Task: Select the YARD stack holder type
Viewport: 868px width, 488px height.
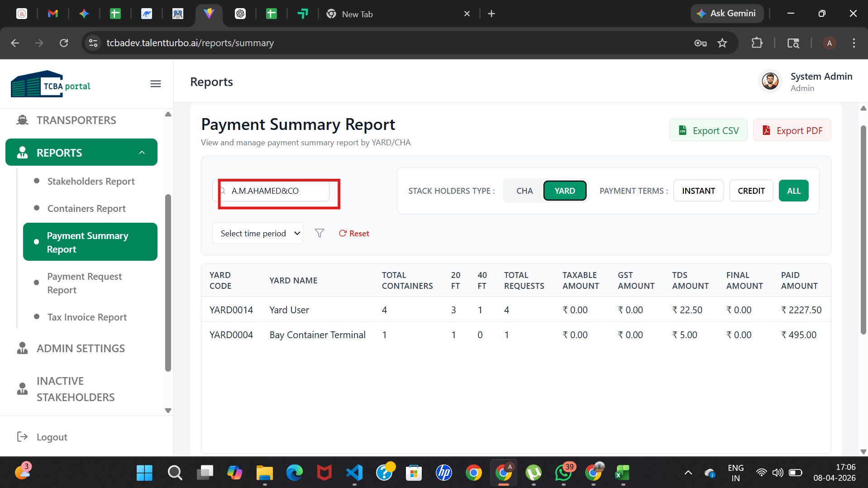Action: (565, 191)
